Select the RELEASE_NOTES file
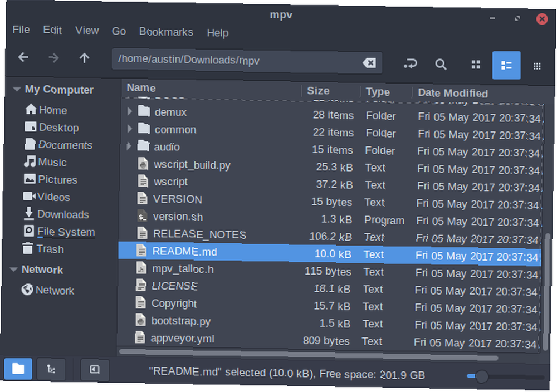Screen dimensions: 557x392 click(x=199, y=234)
